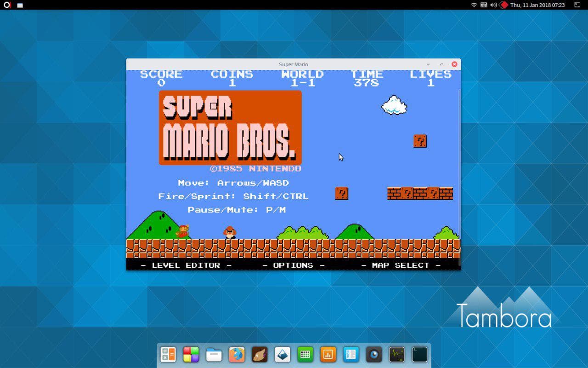This screenshot has width=588, height=368.
Task: Click the LIVES counter in the game HUD
Action: click(431, 78)
